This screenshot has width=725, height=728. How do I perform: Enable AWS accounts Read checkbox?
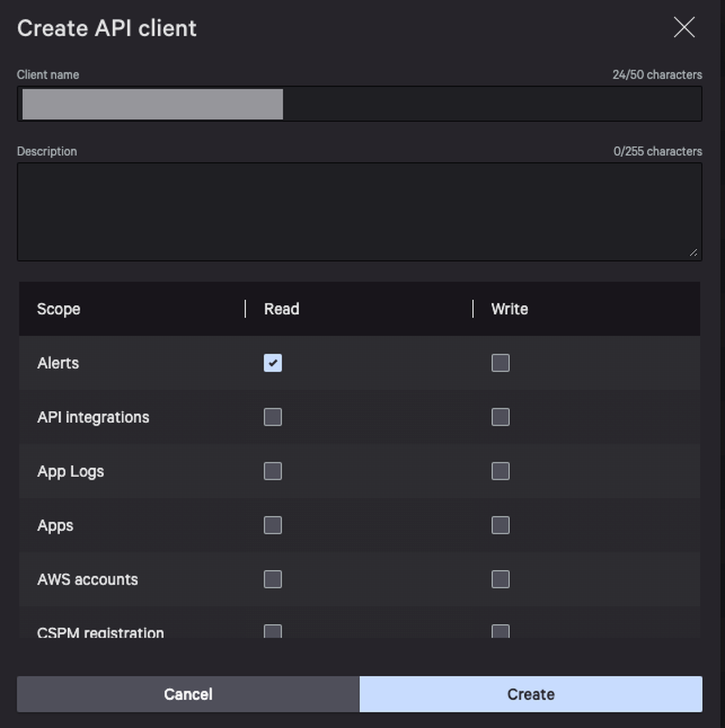273,579
